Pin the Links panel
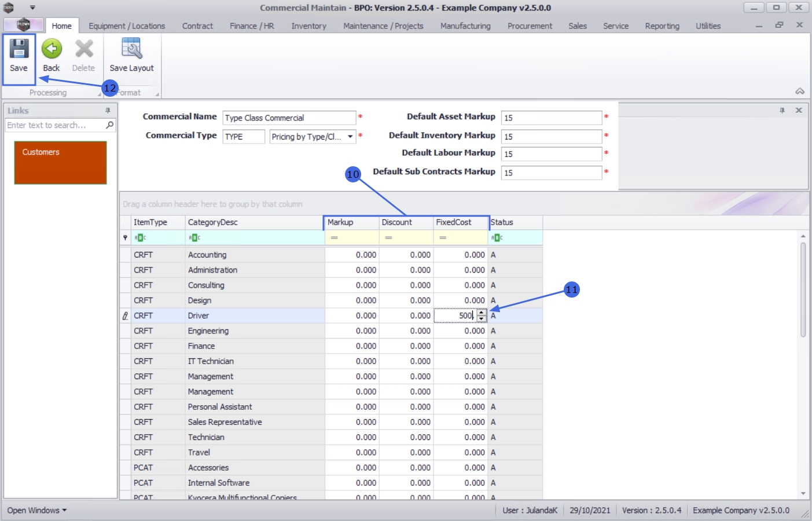Viewport: 812px width, 521px height. click(x=108, y=111)
